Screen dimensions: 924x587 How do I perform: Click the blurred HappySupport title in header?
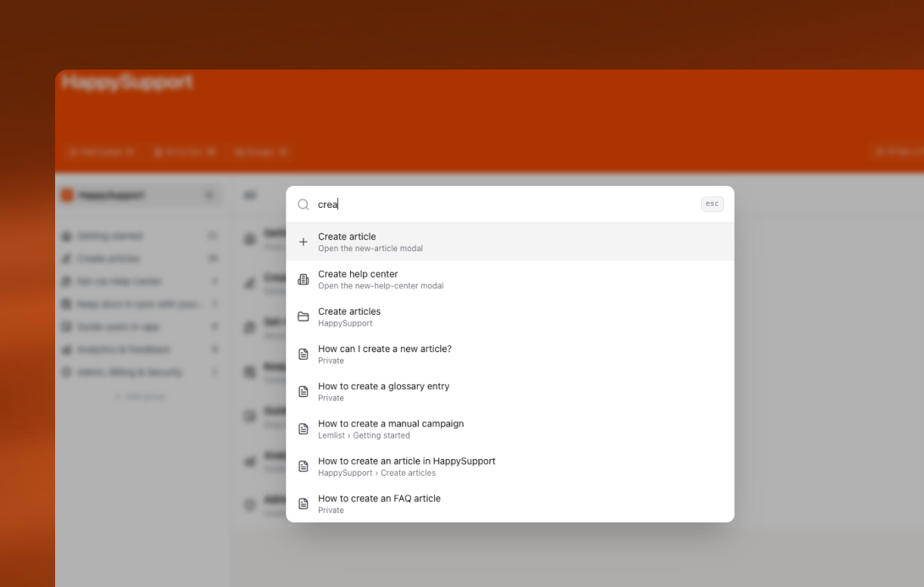coord(127,81)
